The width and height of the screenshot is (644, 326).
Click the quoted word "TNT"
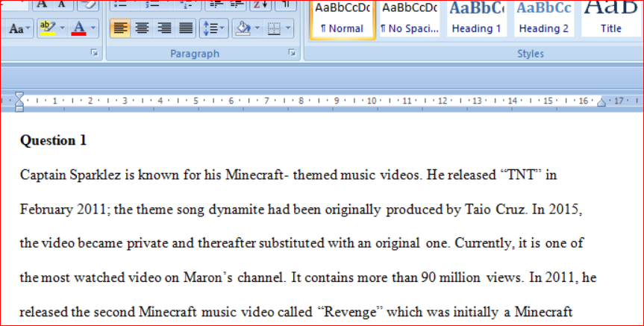point(522,175)
